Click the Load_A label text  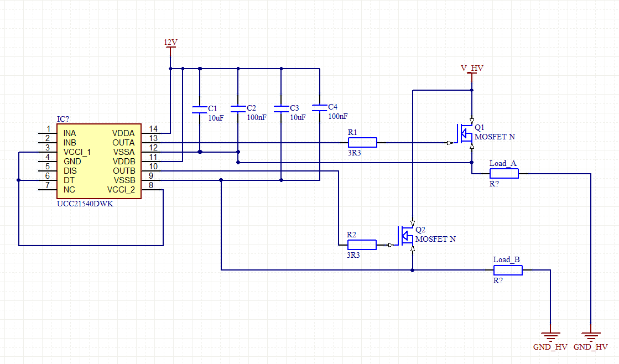click(503, 163)
